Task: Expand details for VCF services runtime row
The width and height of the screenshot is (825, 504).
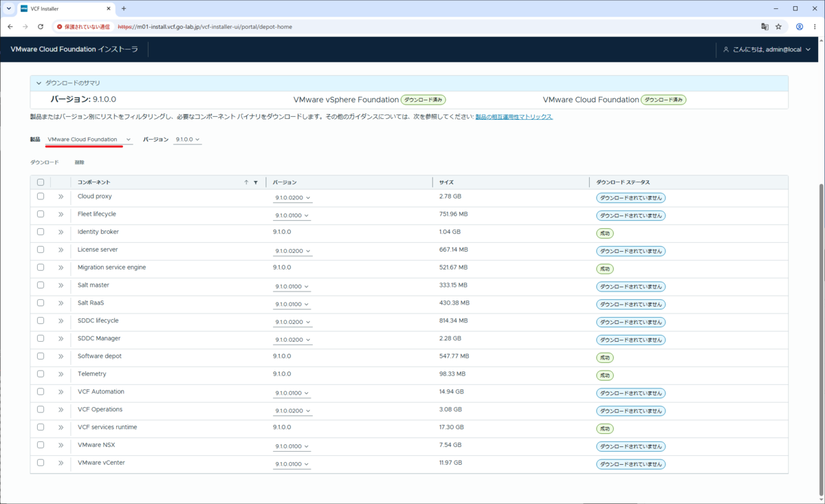Action: tap(60, 428)
